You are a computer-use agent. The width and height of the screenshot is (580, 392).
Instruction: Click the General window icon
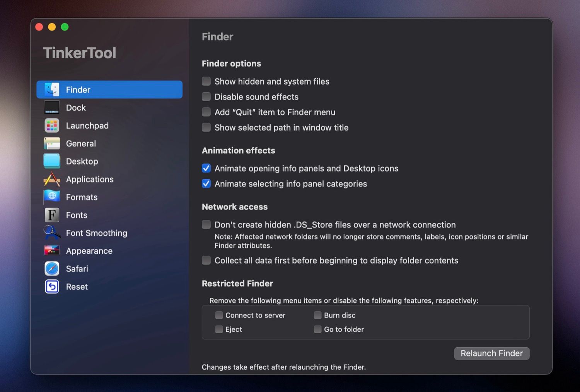coord(52,143)
